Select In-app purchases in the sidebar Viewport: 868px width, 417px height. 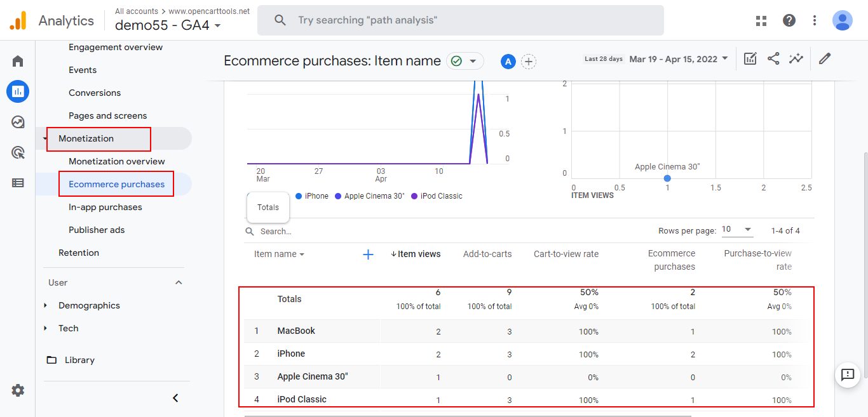tap(105, 207)
